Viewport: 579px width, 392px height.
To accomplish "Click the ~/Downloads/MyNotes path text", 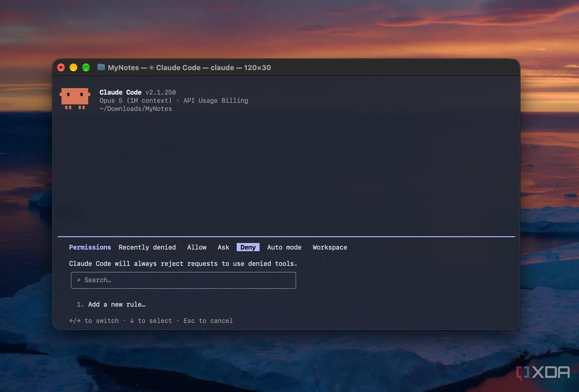I will 136,109.
